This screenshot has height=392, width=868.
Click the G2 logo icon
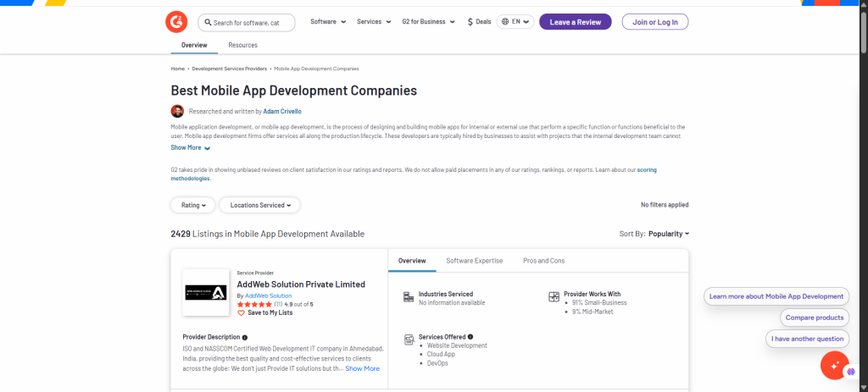[x=176, y=22]
